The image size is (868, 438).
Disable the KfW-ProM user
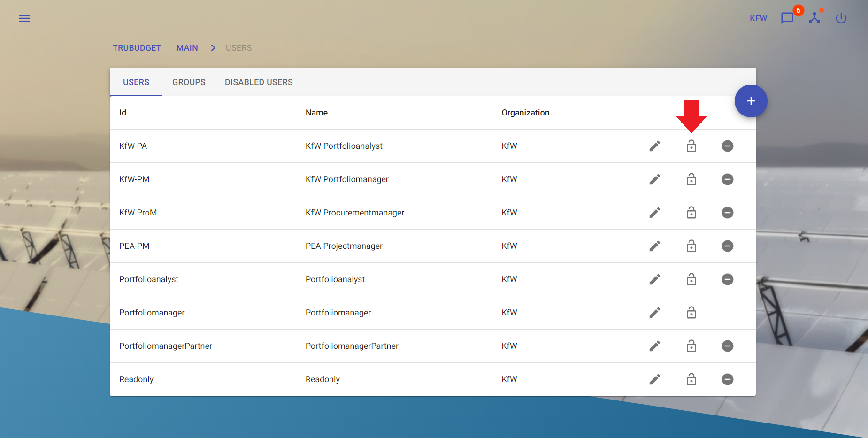pyautogui.click(x=728, y=213)
